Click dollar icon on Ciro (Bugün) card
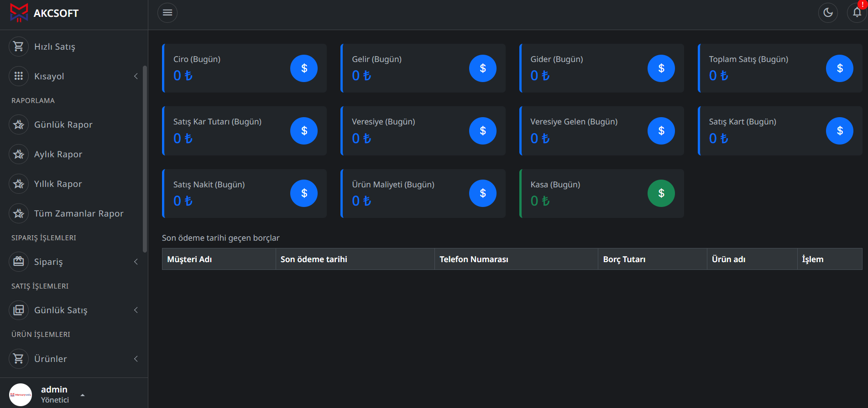This screenshot has width=868, height=408. 304,68
